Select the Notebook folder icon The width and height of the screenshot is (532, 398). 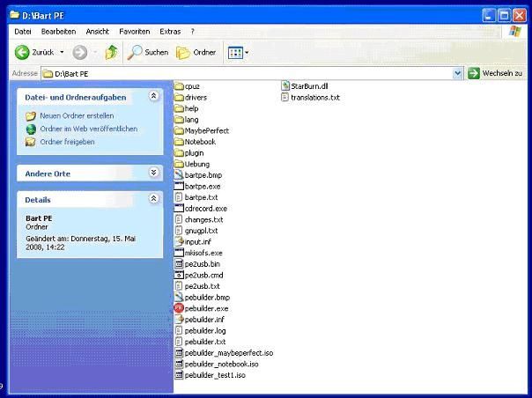[179, 142]
